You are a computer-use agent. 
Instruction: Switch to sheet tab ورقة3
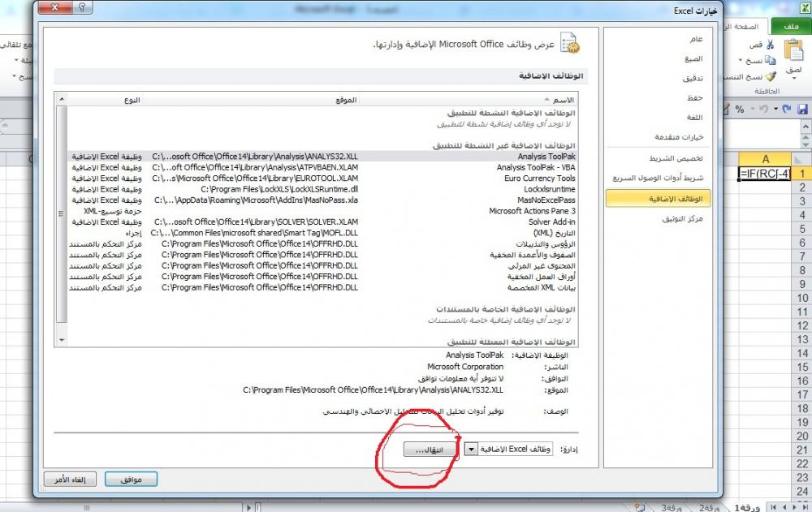[672, 507]
